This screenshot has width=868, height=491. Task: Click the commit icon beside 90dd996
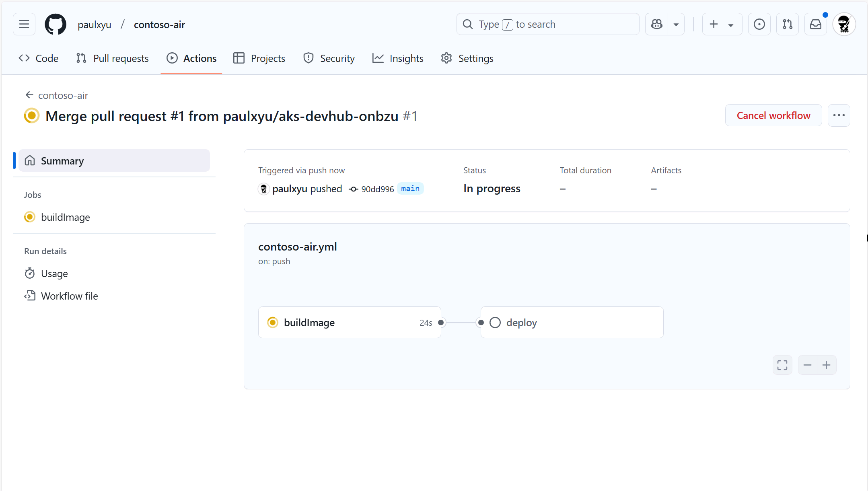354,189
